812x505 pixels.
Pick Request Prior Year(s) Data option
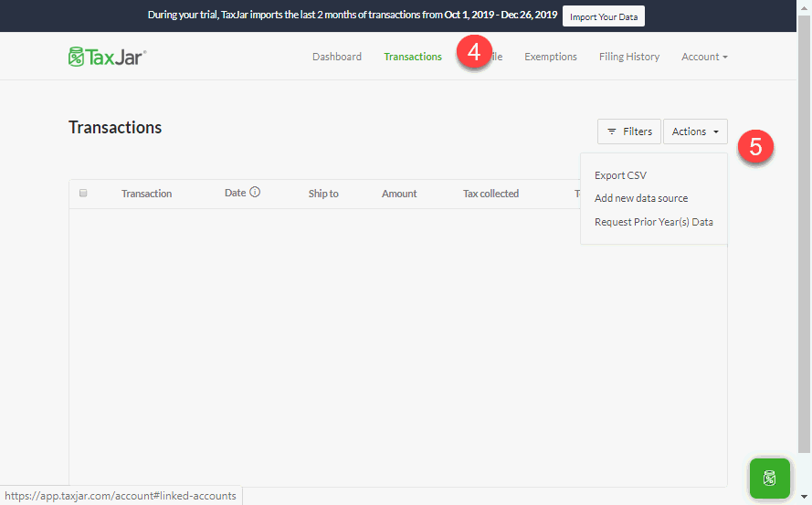[653, 222]
